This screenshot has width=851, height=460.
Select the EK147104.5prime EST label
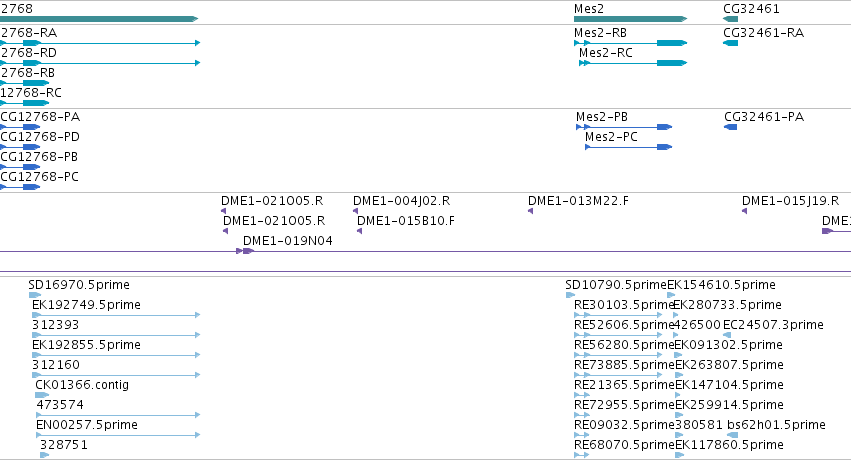[729, 385]
